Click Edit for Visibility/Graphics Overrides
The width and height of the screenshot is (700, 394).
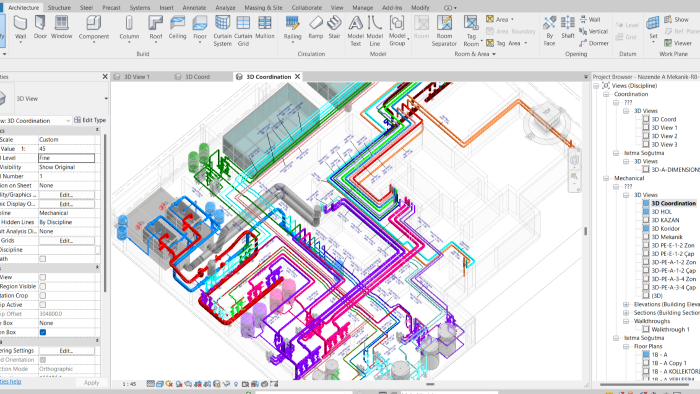[x=66, y=195]
